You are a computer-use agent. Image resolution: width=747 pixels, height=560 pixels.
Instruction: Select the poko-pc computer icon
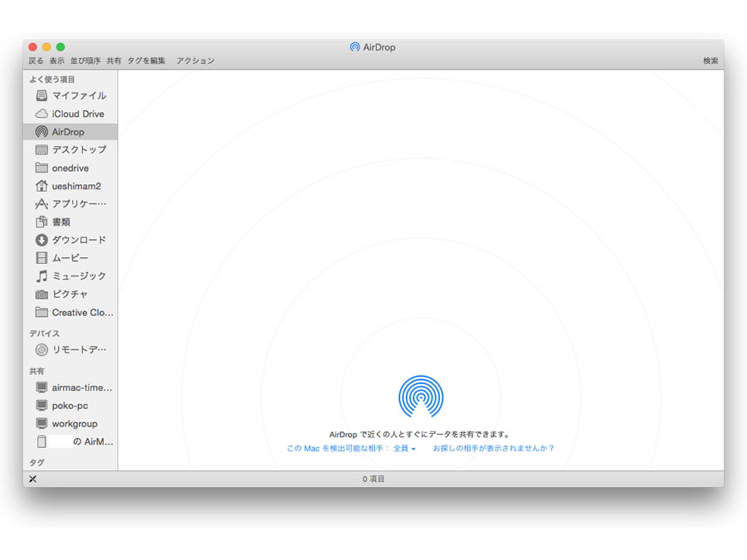41,406
